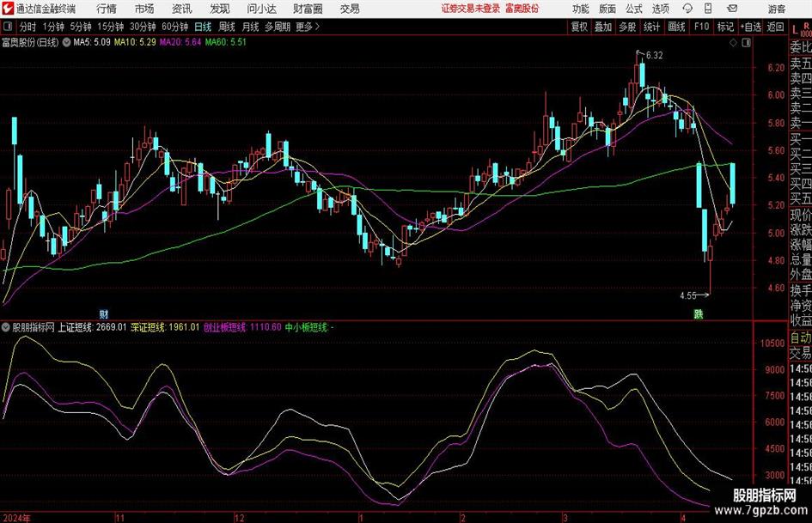Click the 画线 draw line button
The height and width of the screenshot is (523, 812).
677,27
